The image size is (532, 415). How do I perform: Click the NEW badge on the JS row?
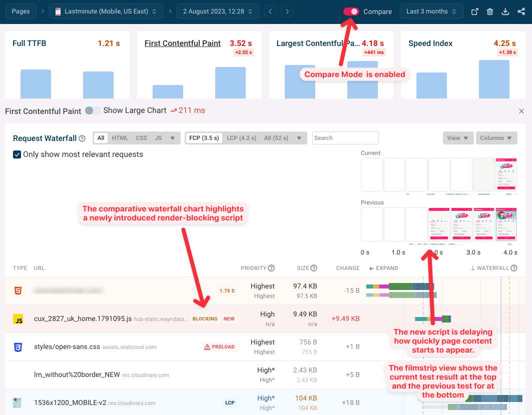pos(229,318)
